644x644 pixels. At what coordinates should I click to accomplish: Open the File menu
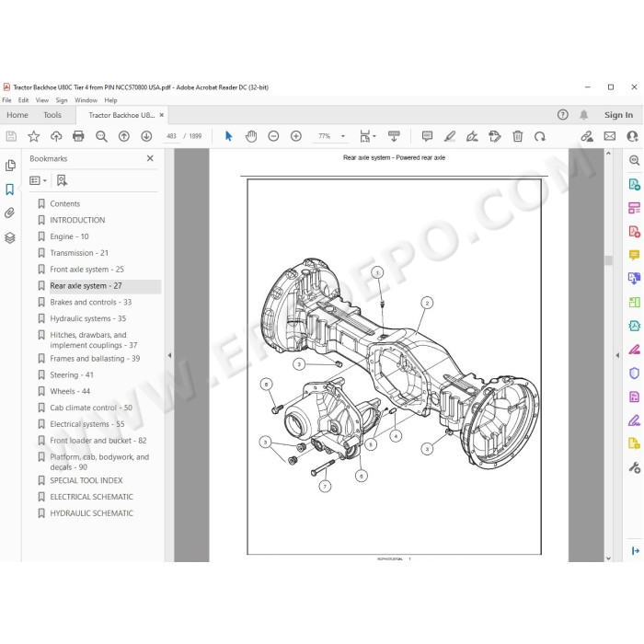point(6,100)
